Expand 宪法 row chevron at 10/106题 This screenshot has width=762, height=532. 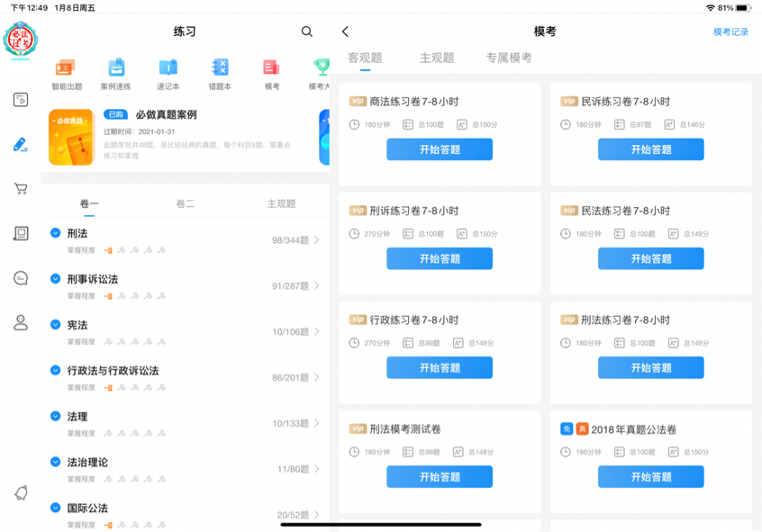[317, 331]
